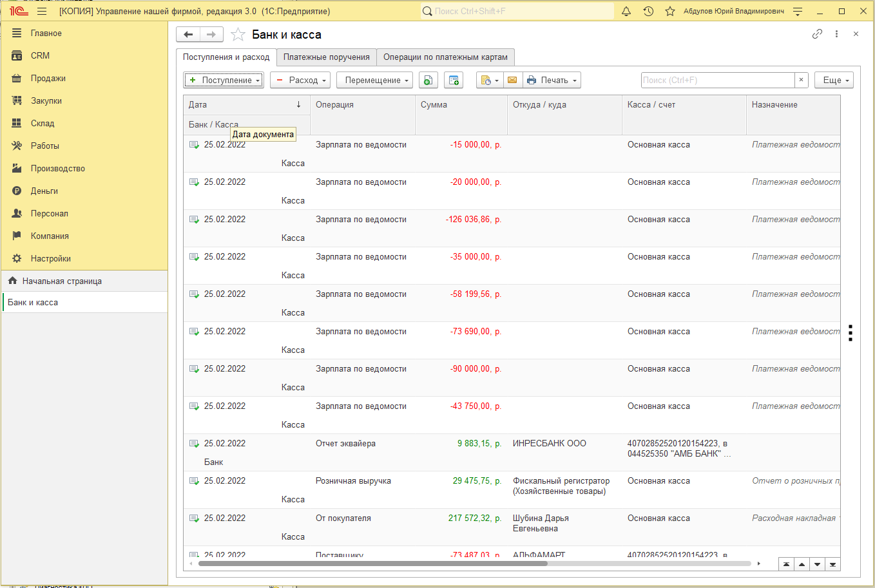The image size is (875, 588).
Task: Click the Еще button
Action: pos(834,80)
